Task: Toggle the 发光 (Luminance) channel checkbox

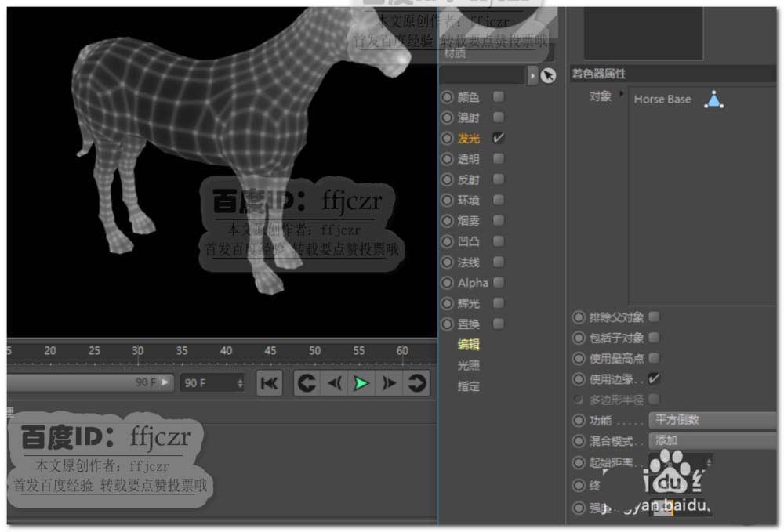Action: (499, 139)
